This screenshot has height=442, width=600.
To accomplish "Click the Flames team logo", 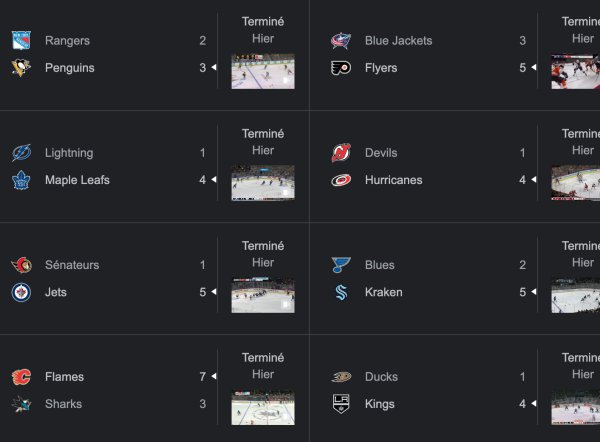I will pyautogui.click(x=21, y=377).
